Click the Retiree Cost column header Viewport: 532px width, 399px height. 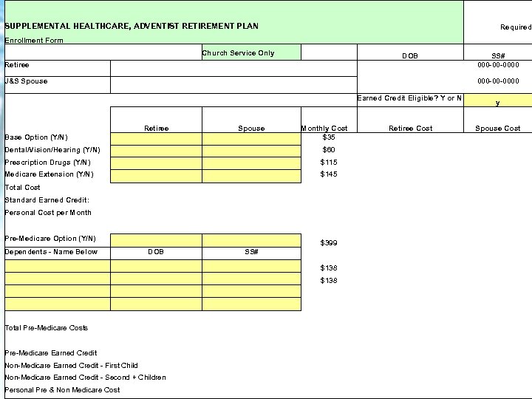[x=411, y=129]
